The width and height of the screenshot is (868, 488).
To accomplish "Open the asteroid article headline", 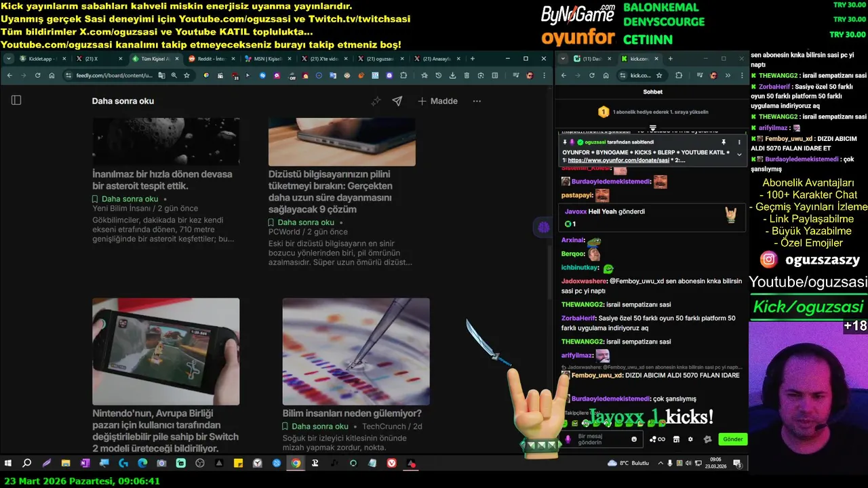I will (162, 180).
